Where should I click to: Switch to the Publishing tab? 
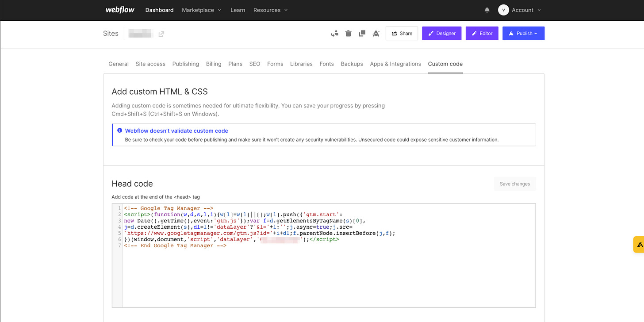(x=186, y=64)
